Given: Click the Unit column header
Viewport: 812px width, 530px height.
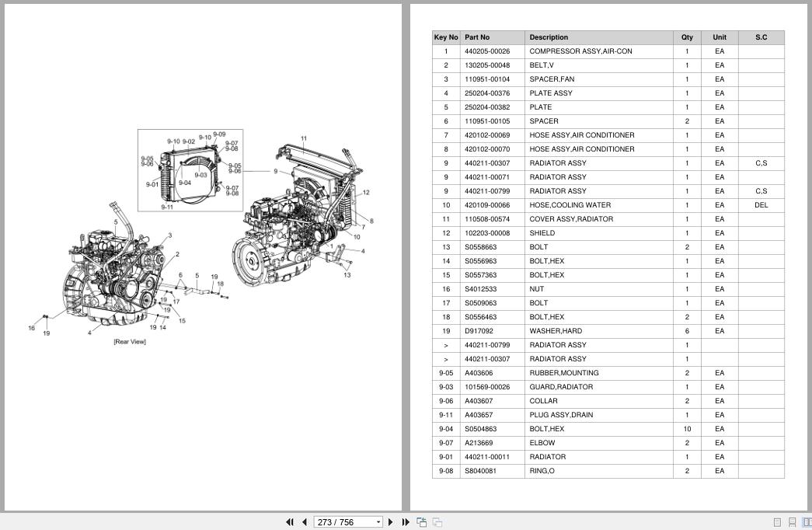Looking at the screenshot, I should (x=720, y=37).
